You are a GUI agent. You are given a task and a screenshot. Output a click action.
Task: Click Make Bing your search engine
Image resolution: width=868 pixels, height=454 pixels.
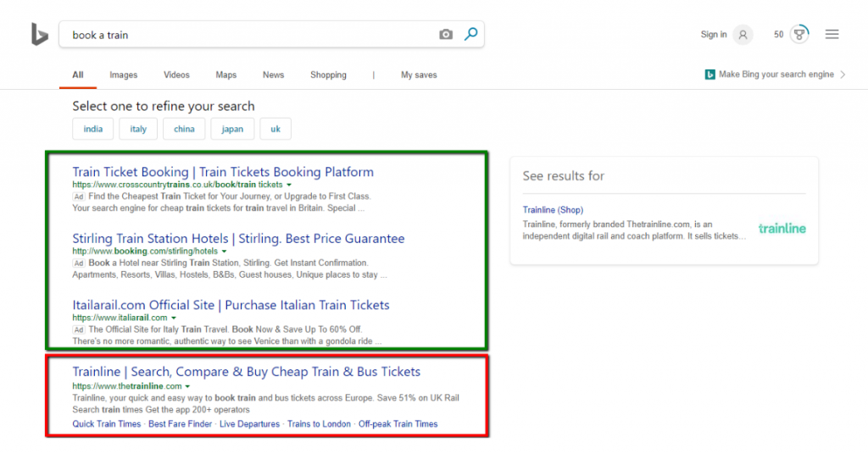tap(776, 74)
